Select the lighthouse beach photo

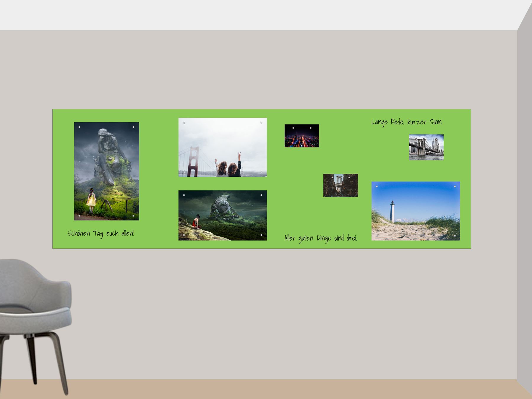pos(415,211)
